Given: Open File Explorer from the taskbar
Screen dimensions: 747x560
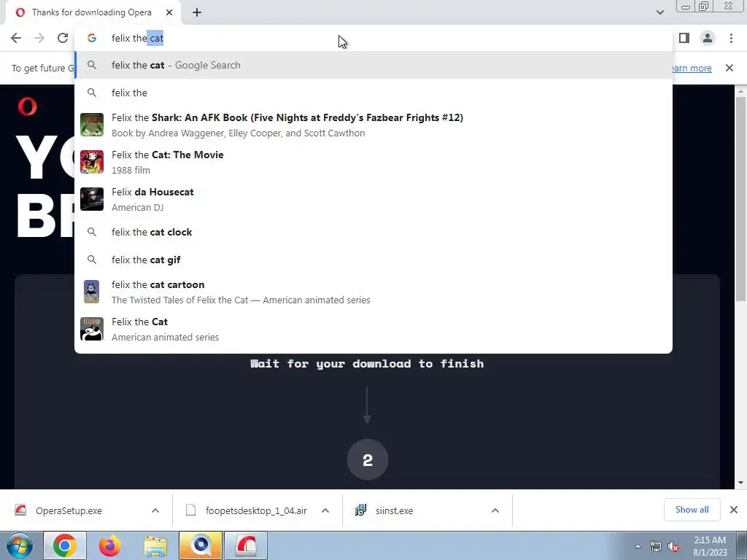Looking at the screenshot, I should click(155, 545).
